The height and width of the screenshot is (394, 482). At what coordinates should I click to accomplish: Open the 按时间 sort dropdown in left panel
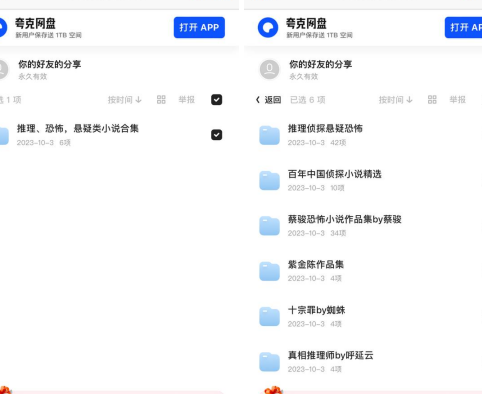tap(125, 100)
